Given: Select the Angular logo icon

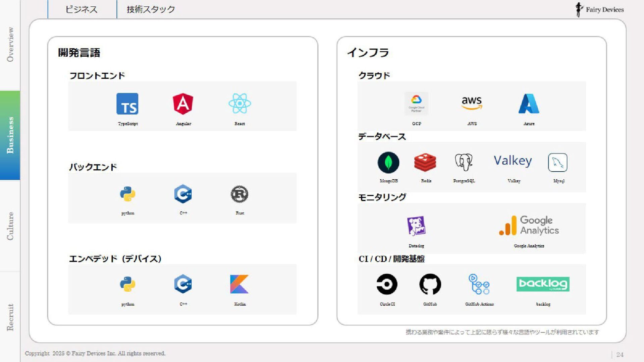Looking at the screenshot, I should [183, 104].
